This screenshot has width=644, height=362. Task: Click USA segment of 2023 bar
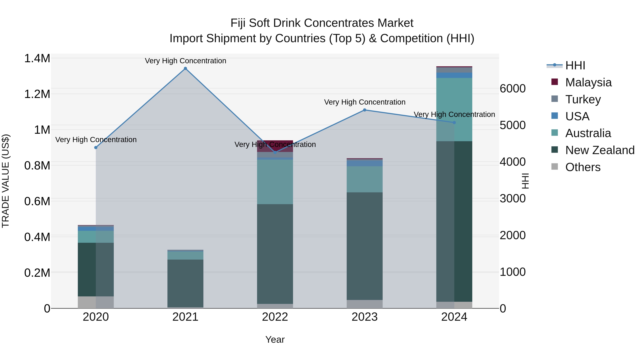[365, 163]
